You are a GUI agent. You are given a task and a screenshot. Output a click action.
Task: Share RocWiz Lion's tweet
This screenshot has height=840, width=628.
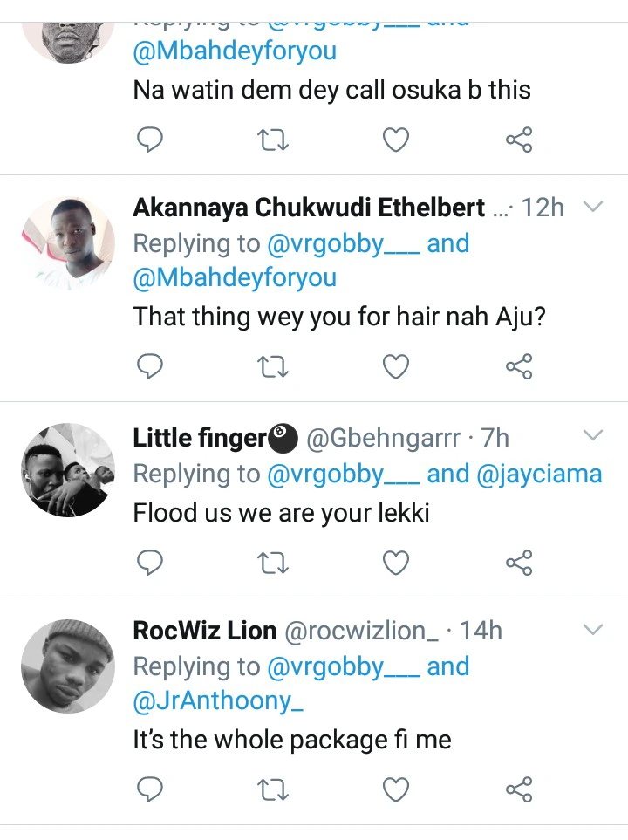(x=519, y=790)
